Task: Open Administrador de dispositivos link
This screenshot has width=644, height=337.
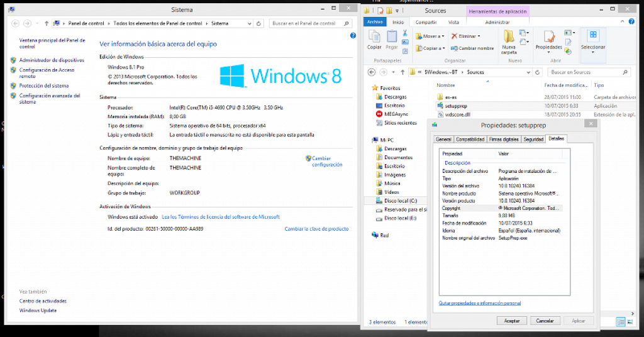Action: point(52,60)
